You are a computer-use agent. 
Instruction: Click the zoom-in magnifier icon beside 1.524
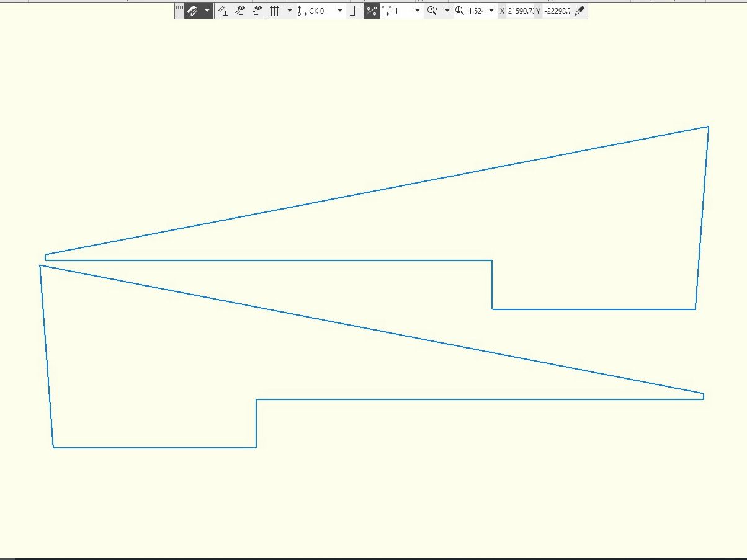tap(460, 11)
